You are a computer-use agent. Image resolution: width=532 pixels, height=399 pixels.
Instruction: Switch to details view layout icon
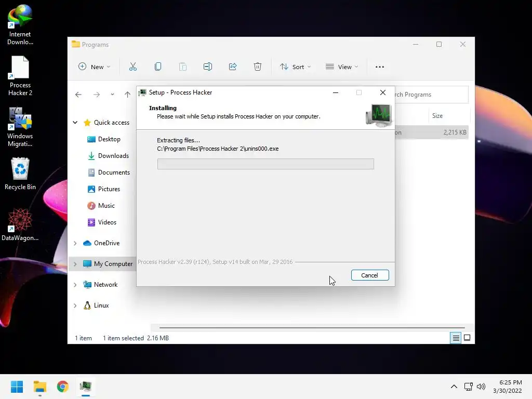tap(456, 338)
